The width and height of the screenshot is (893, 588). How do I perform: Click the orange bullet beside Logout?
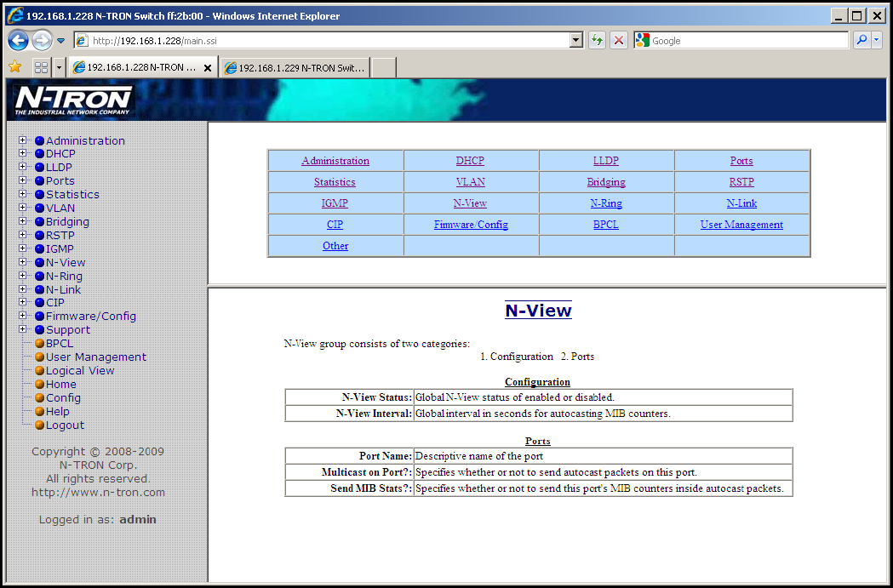[x=39, y=425]
